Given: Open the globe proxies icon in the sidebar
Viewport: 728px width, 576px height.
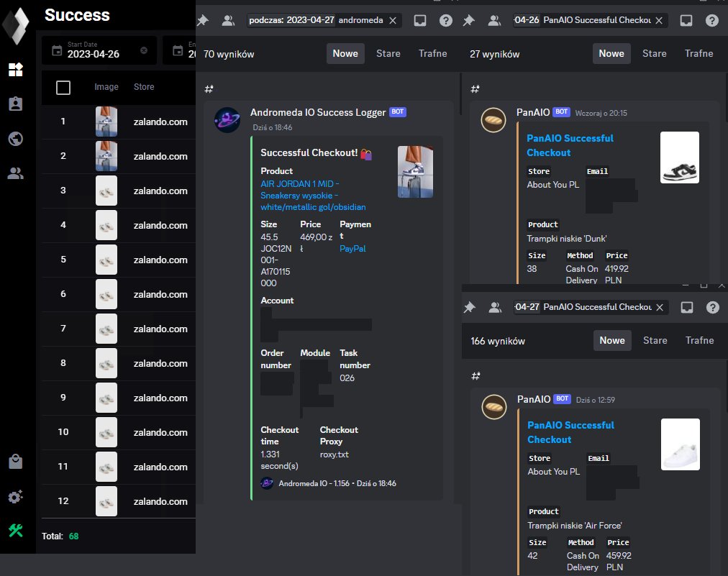Looking at the screenshot, I should click(17, 139).
